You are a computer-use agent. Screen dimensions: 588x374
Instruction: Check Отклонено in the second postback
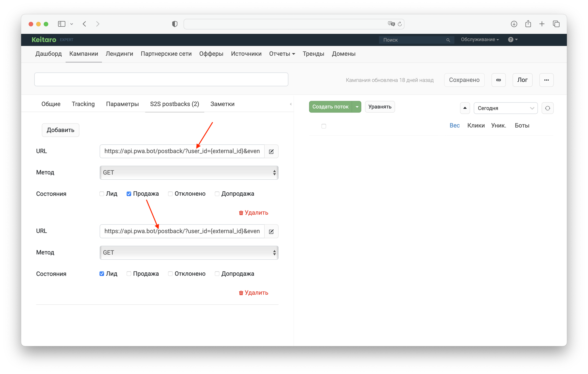[170, 274]
